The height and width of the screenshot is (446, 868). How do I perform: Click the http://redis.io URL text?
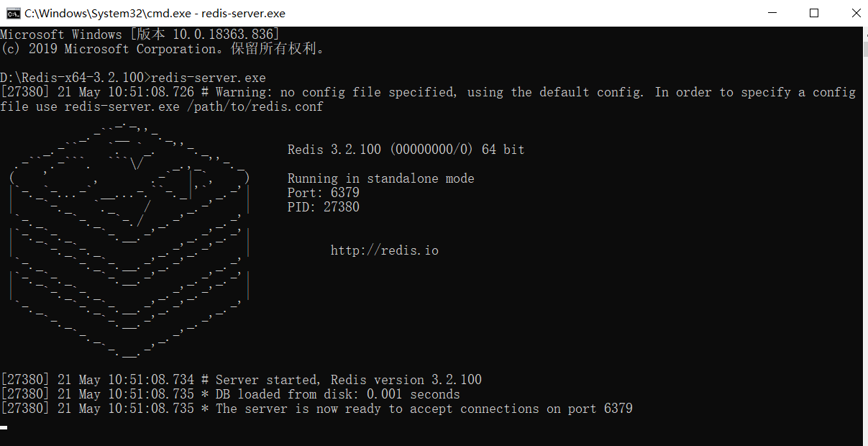pos(384,250)
